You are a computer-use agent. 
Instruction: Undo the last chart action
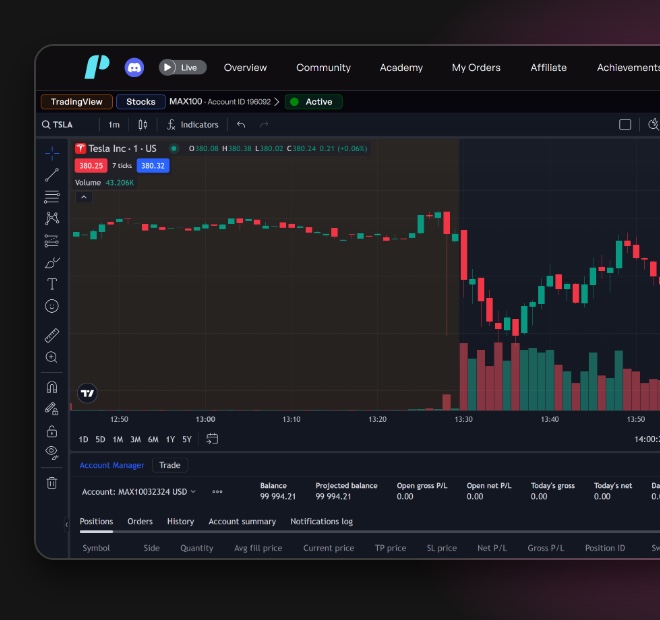[241, 125]
